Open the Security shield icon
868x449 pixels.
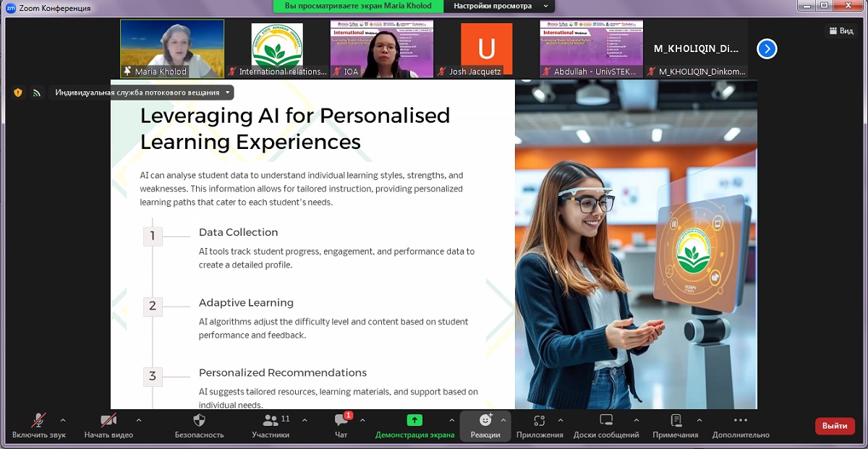(199, 421)
